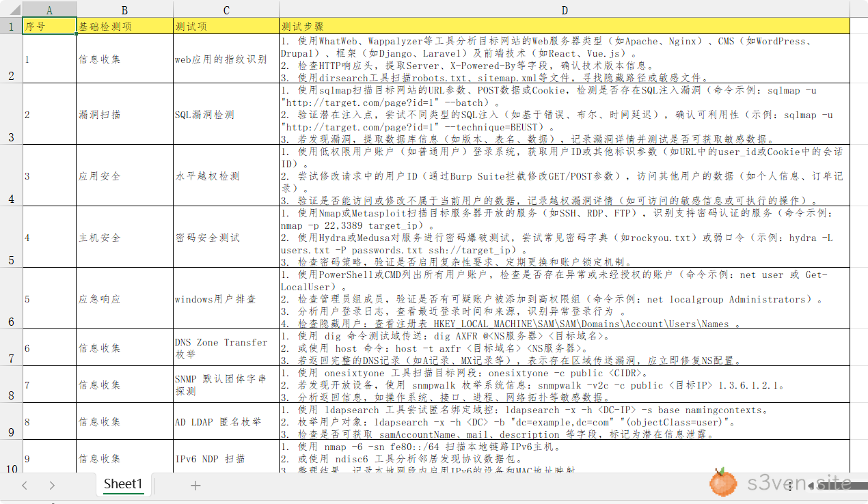The image size is (868, 504).
Task: Click the 应用安全 cell
Action: click(x=125, y=176)
